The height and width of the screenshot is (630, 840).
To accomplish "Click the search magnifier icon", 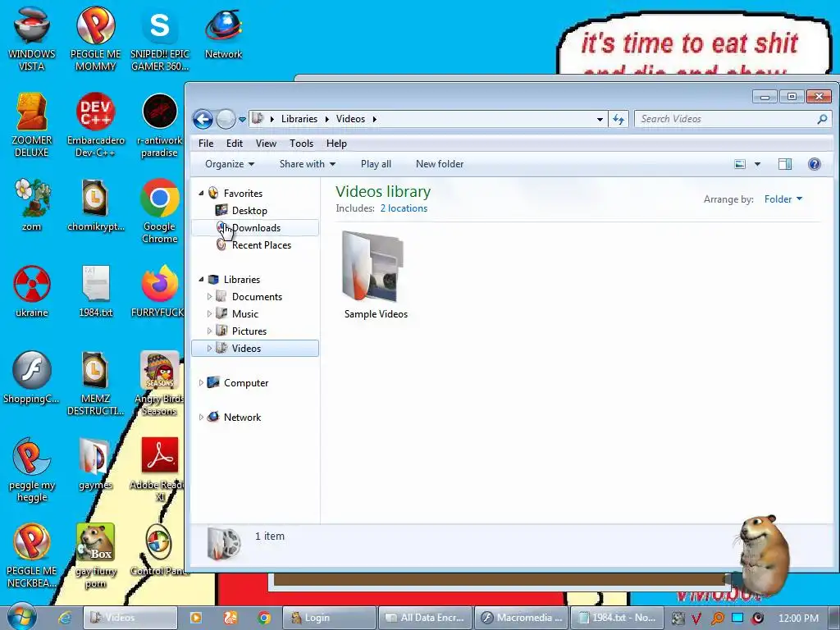I will (822, 119).
